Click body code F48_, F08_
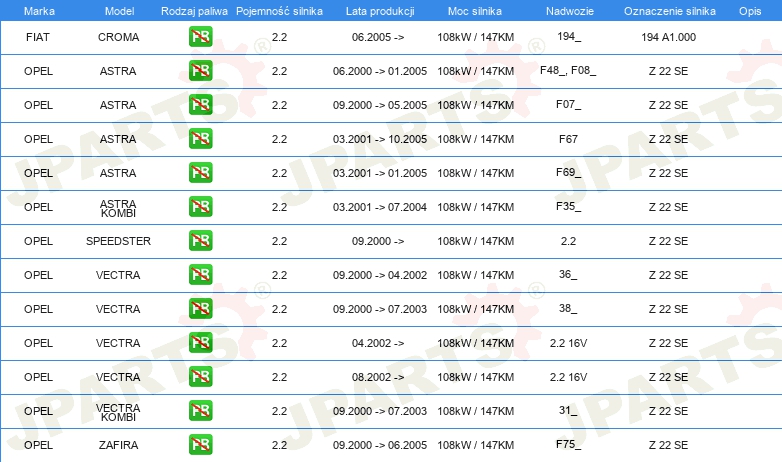This screenshot has height=462, width=782. click(568, 70)
